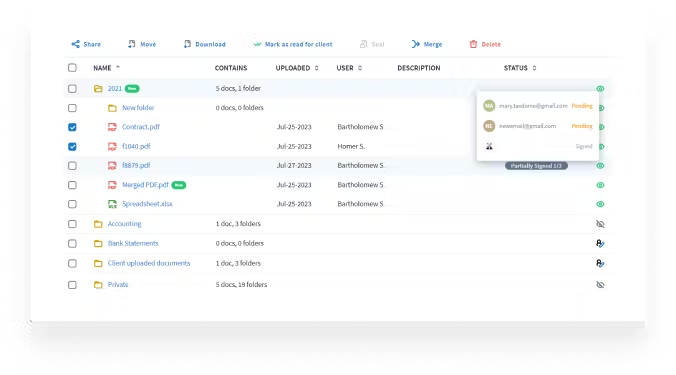This screenshot has height=375, width=676.
Task: Toggle visibility eye for Merged PDF.pdf
Action: click(600, 185)
